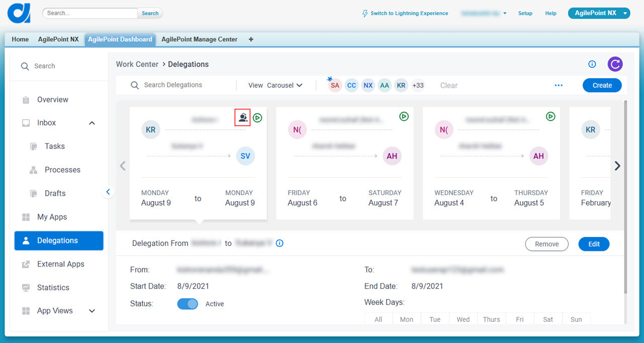Select the SA user filter avatar
The height and width of the screenshot is (343, 644).
[x=335, y=85]
